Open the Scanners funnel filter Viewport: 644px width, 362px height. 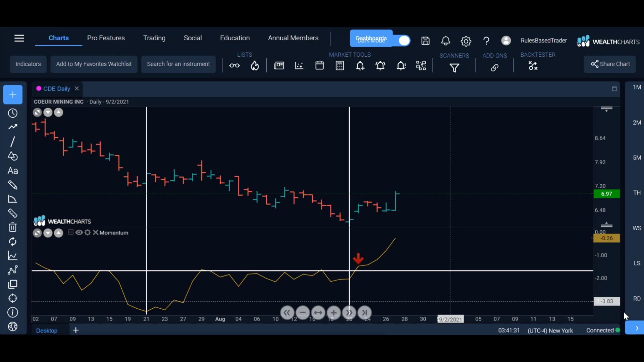pyautogui.click(x=454, y=68)
